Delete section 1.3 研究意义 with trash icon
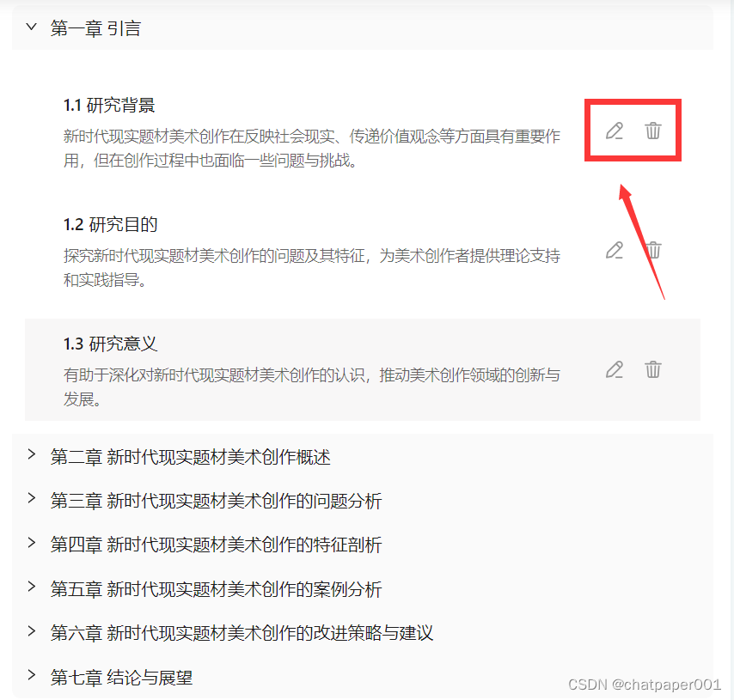Screen dimensions: 734x700 click(653, 369)
